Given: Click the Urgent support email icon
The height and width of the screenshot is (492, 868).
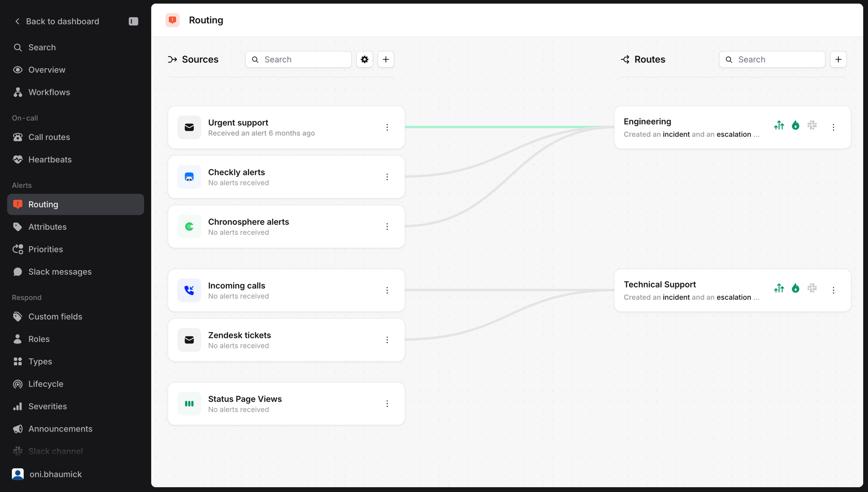Looking at the screenshot, I should pyautogui.click(x=189, y=127).
